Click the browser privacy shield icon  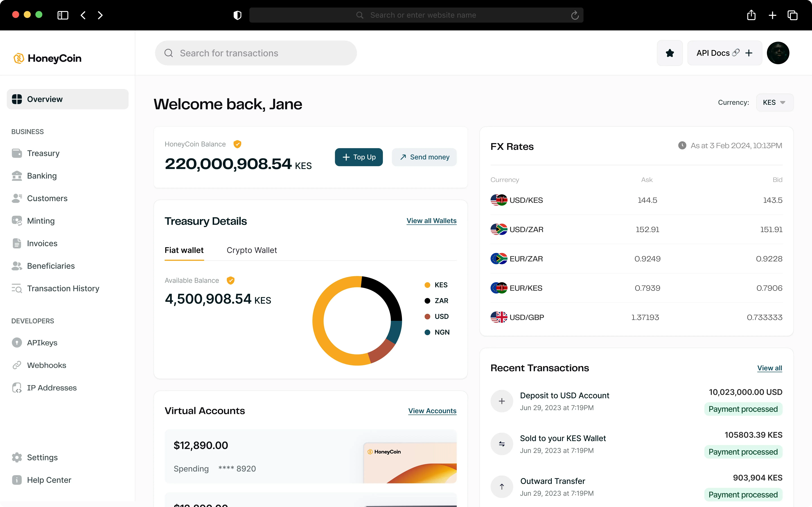click(237, 15)
